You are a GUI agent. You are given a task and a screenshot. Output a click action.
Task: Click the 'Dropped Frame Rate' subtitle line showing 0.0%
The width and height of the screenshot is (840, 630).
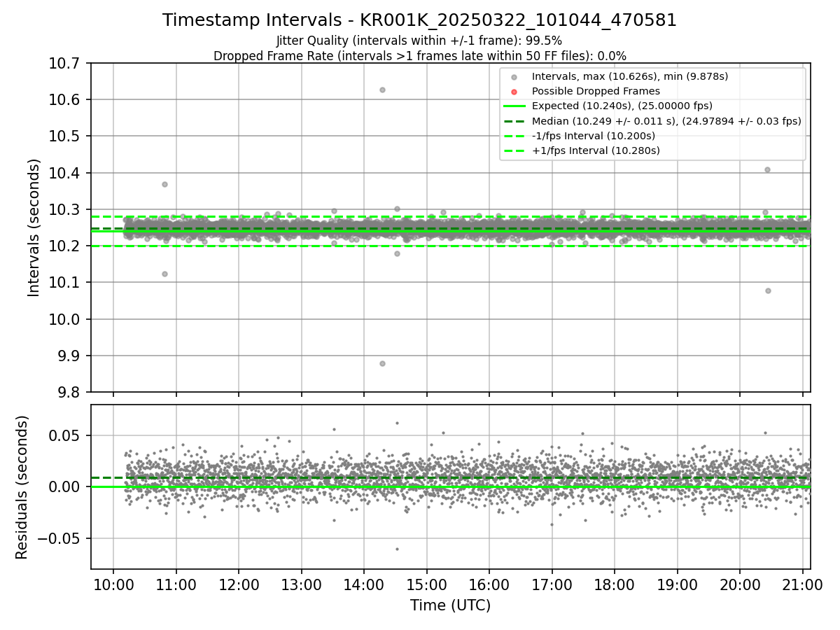[419, 56]
